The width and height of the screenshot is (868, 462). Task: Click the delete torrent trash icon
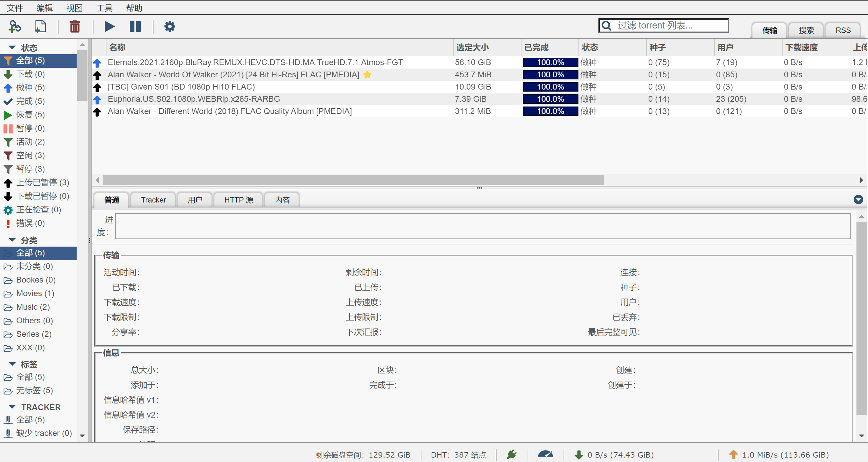[x=75, y=26]
